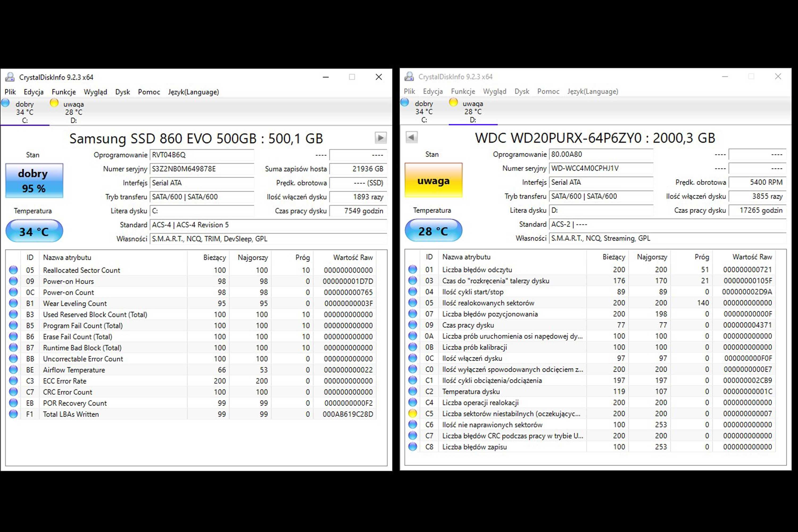The image size is (798, 532).
Task: Click CrystalDiskInfo app icon in Samsung window title
Action: coord(10,77)
